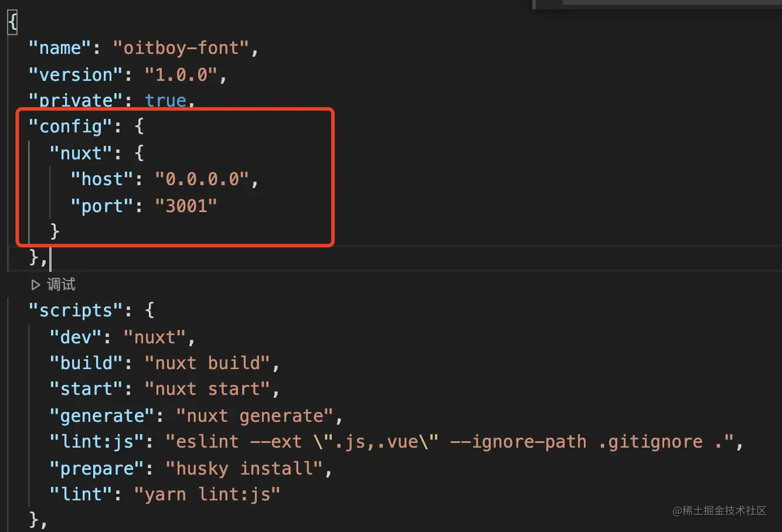Screen dimensions: 782x532
Task: Click the "1.0.0" version value
Action: 181,75
